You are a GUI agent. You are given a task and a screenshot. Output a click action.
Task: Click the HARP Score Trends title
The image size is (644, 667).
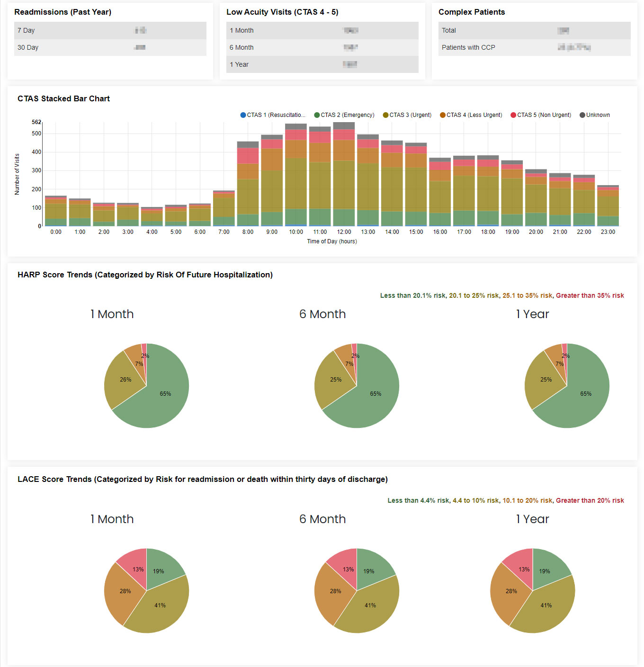click(145, 275)
